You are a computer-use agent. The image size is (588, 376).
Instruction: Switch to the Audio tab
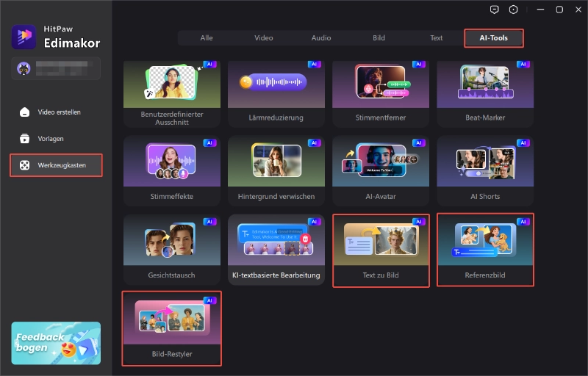(x=321, y=38)
